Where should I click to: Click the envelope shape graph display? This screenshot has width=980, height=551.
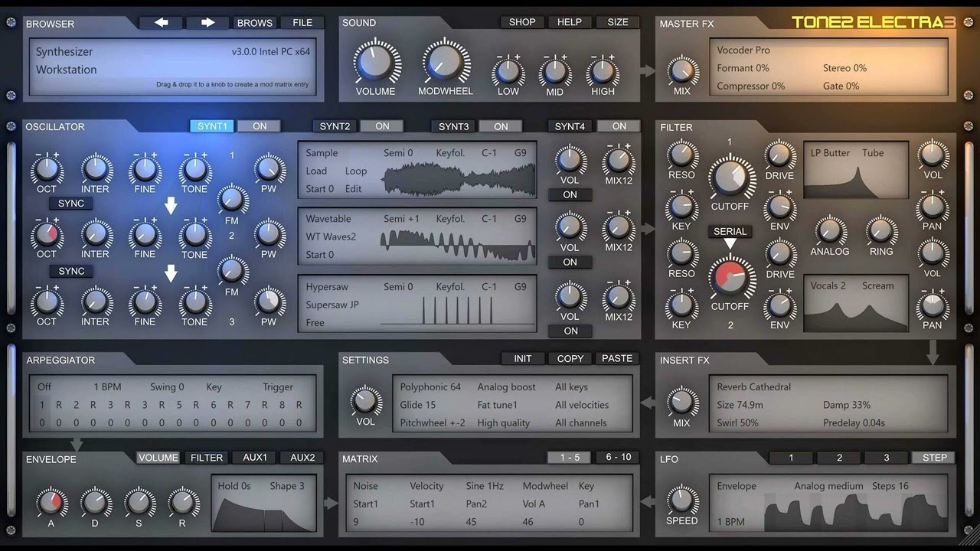[x=264, y=514]
